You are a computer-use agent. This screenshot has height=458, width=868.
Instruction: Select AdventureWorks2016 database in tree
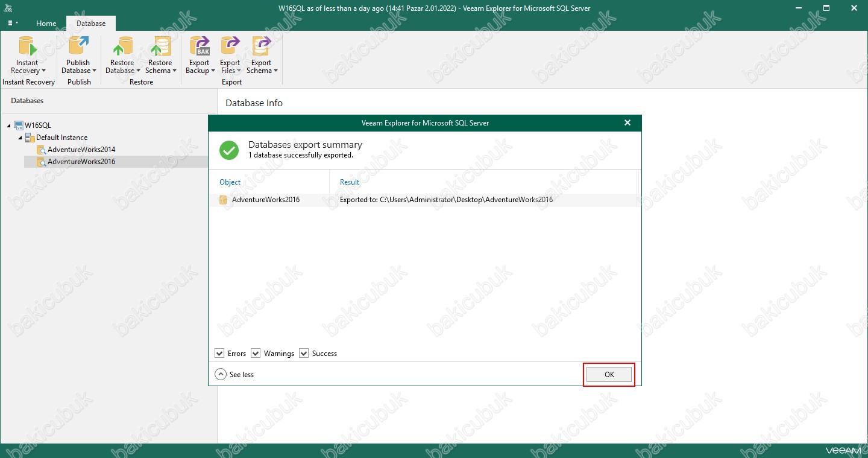pos(81,162)
